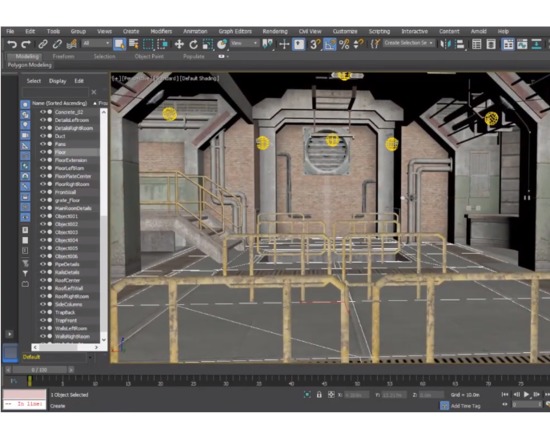Toggle 3D Snaps in the toolbar
The image size is (550, 440).
[315, 44]
